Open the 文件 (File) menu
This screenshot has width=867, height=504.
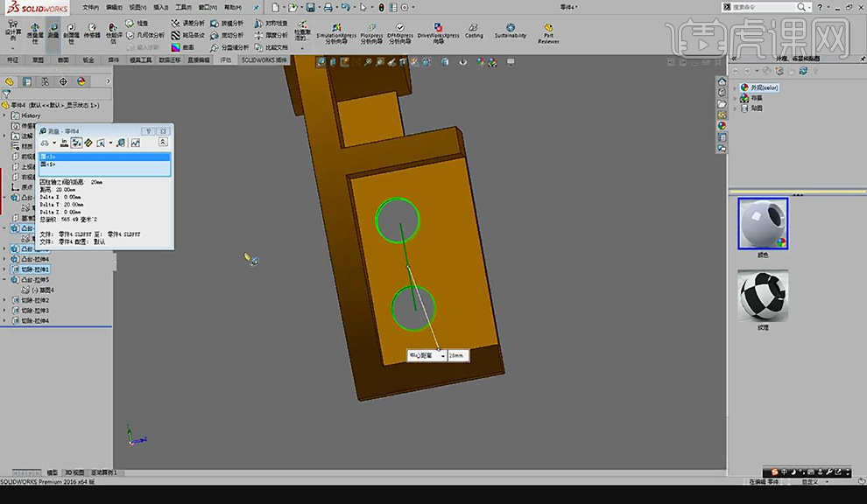coord(90,7)
